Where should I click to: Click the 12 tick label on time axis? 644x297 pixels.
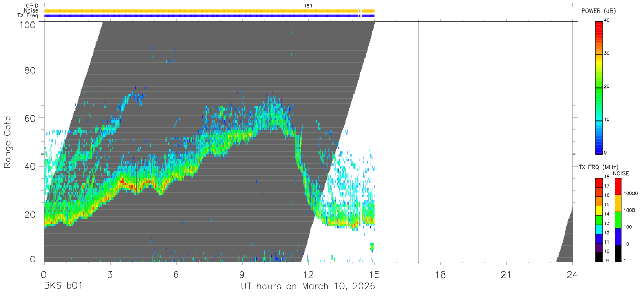pyautogui.click(x=308, y=274)
